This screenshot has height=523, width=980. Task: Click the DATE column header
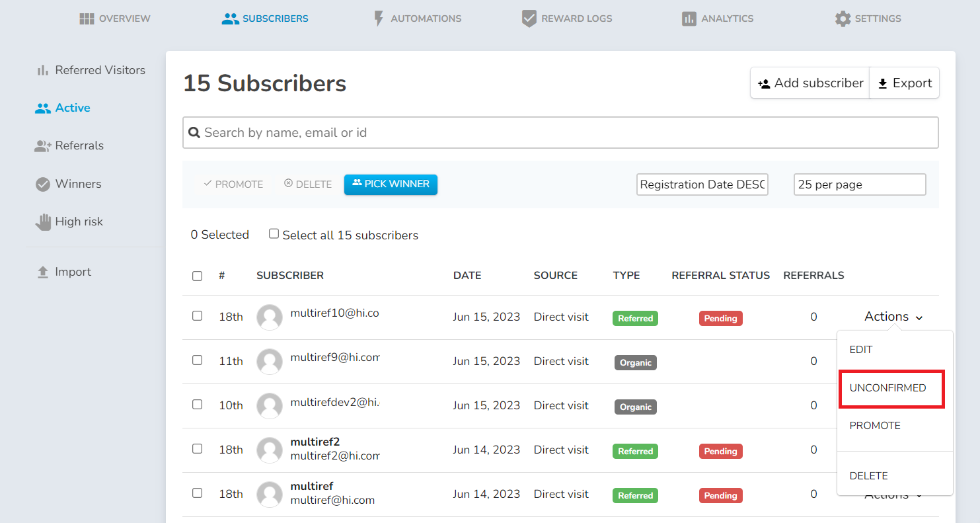(467, 276)
